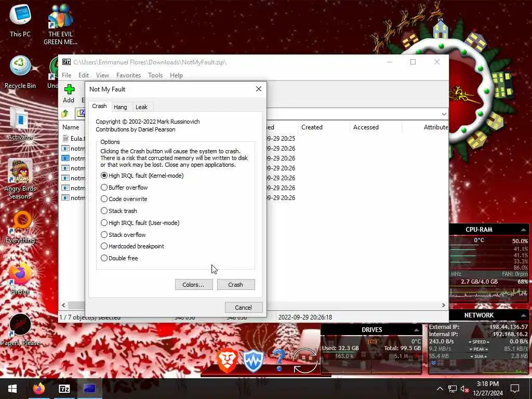
Task: Switch to the Hang tab
Action: click(x=121, y=107)
